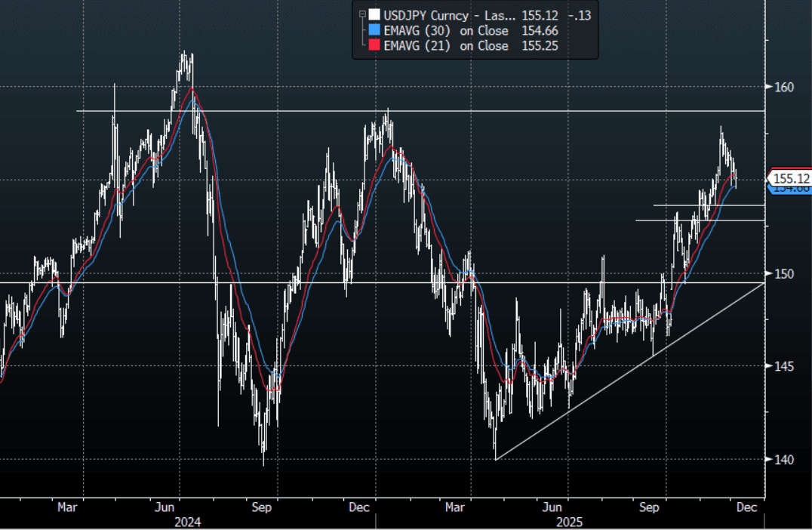This screenshot has height=530, width=812.
Task: Click the rightmost Dec label on time axis
Action: (x=746, y=508)
